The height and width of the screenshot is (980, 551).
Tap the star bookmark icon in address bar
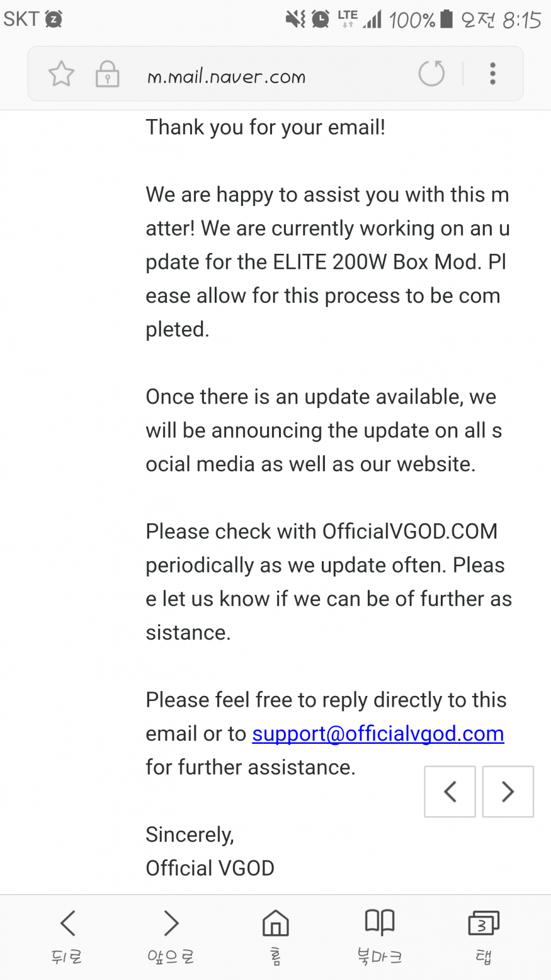coord(62,74)
